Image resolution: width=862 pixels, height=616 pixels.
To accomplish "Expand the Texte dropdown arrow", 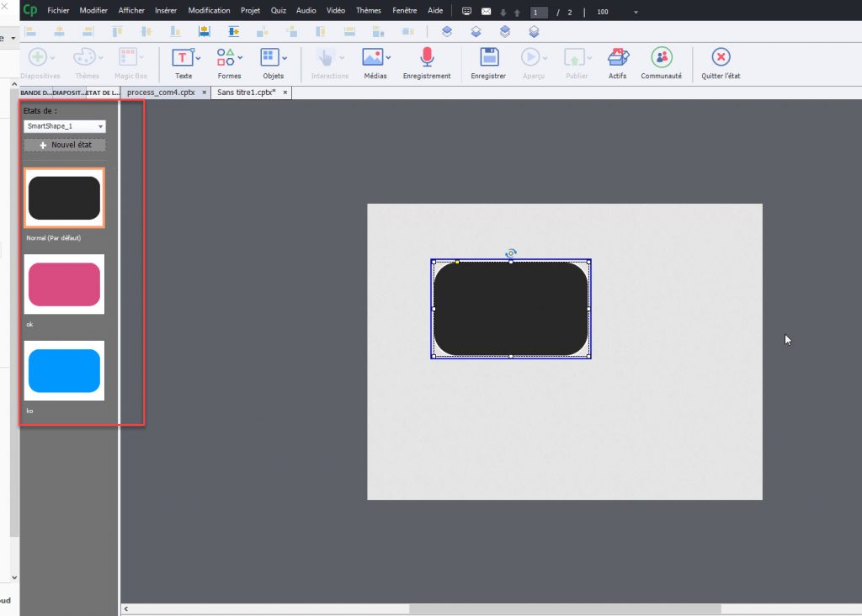I will pos(199,58).
